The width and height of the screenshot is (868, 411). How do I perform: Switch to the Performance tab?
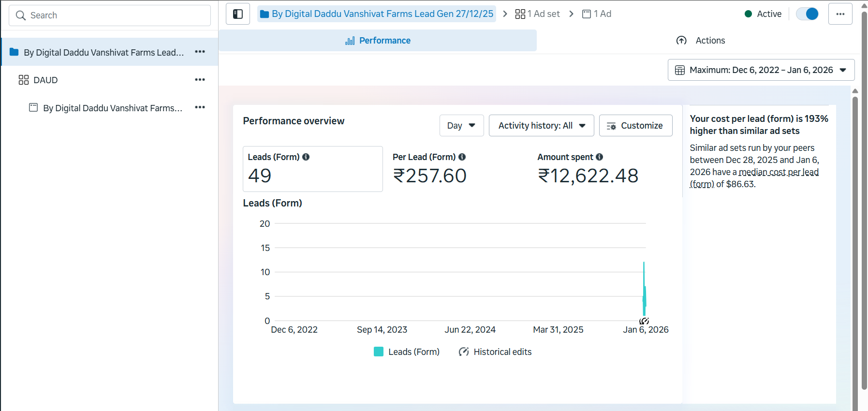[378, 41]
